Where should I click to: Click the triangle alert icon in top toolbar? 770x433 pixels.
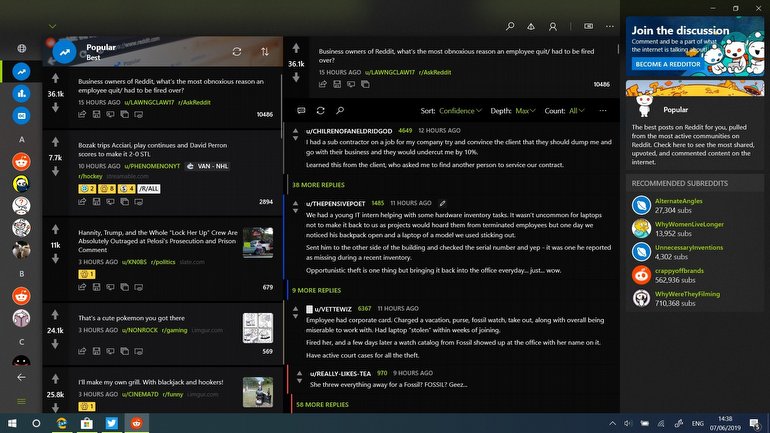pyautogui.click(x=531, y=27)
